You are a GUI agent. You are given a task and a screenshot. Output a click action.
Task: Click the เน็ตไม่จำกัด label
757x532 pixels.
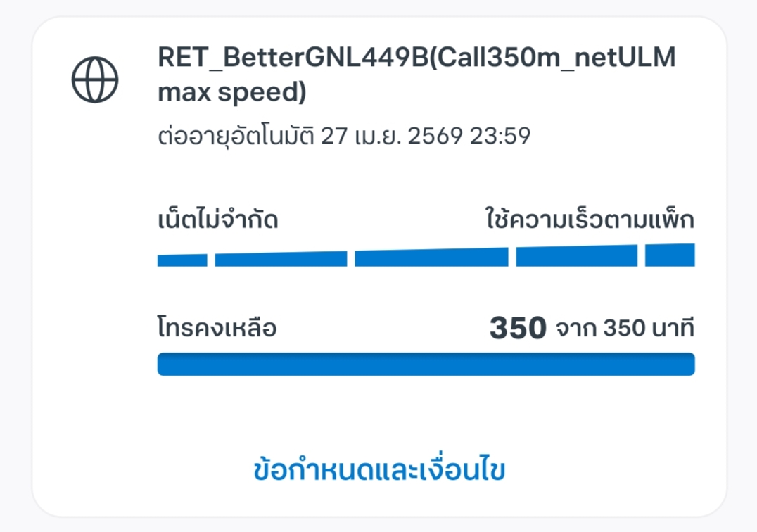[217, 220]
